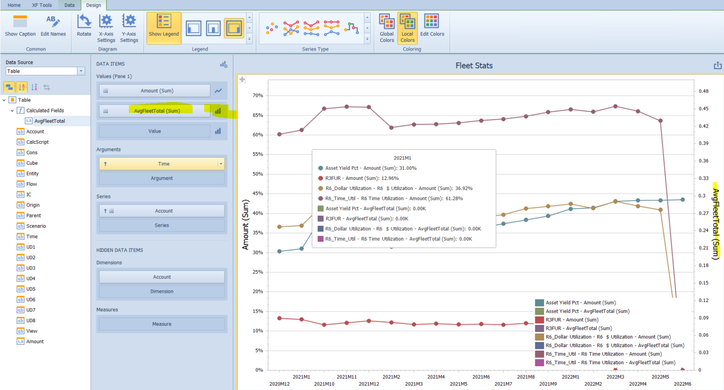
Task: Open the Data Source Table dropdown
Action: [x=81, y=71]
